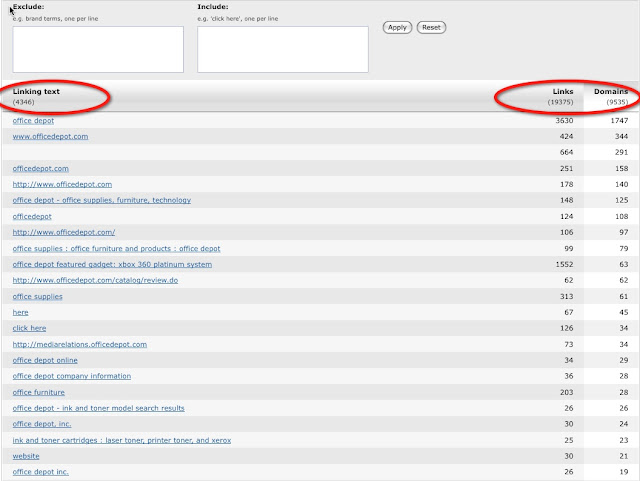Sort by the Linking text column header

[x=36, y=91]
